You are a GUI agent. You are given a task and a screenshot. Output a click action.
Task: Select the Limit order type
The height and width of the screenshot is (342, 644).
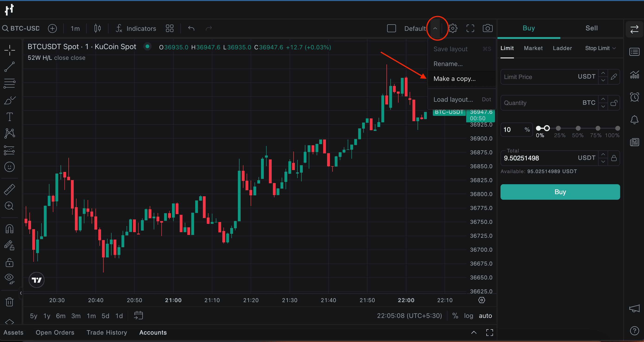507,48
